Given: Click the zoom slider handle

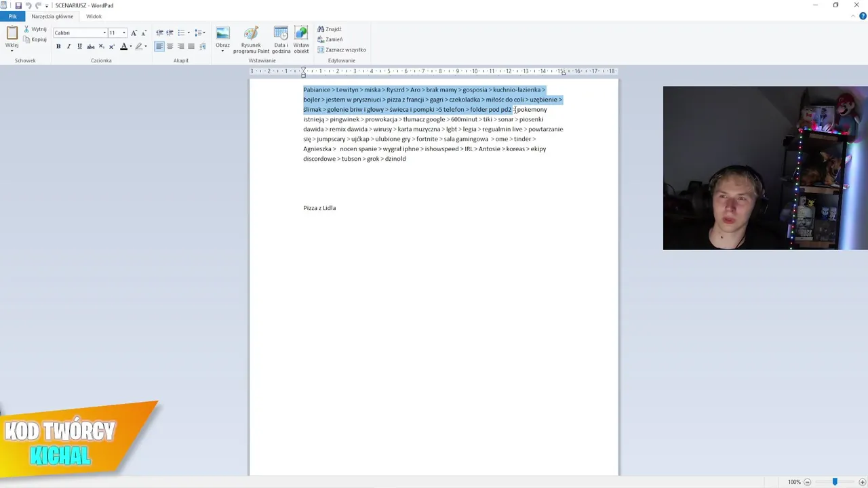Looking at the screenshot, I should point(835,482).
